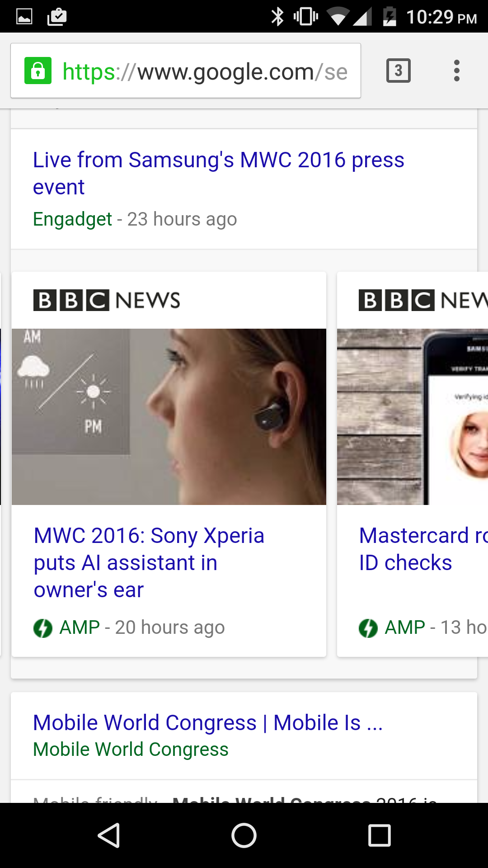
Task: Tap the green 'Mobile World Congress' site name
Action: [131, 750]
